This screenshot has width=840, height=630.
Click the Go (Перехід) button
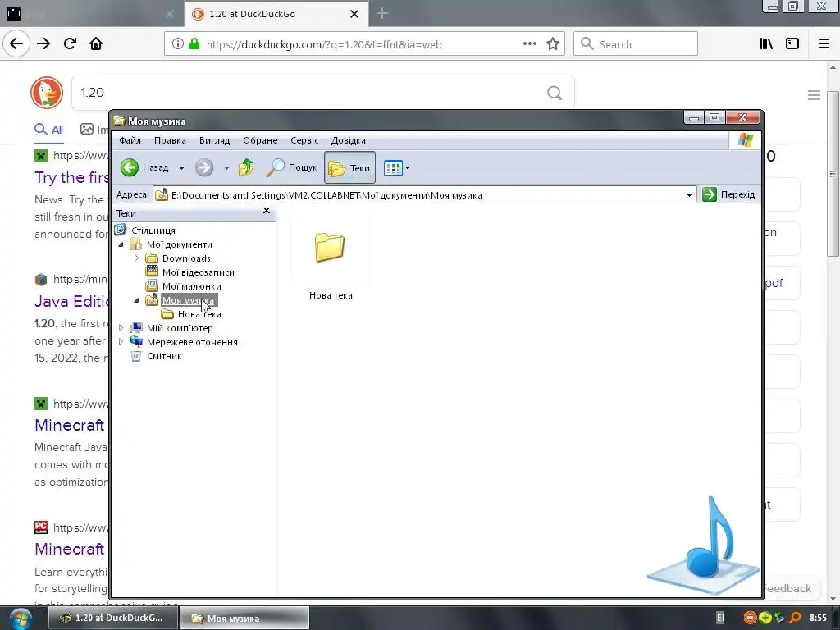[x=728, y=194]
